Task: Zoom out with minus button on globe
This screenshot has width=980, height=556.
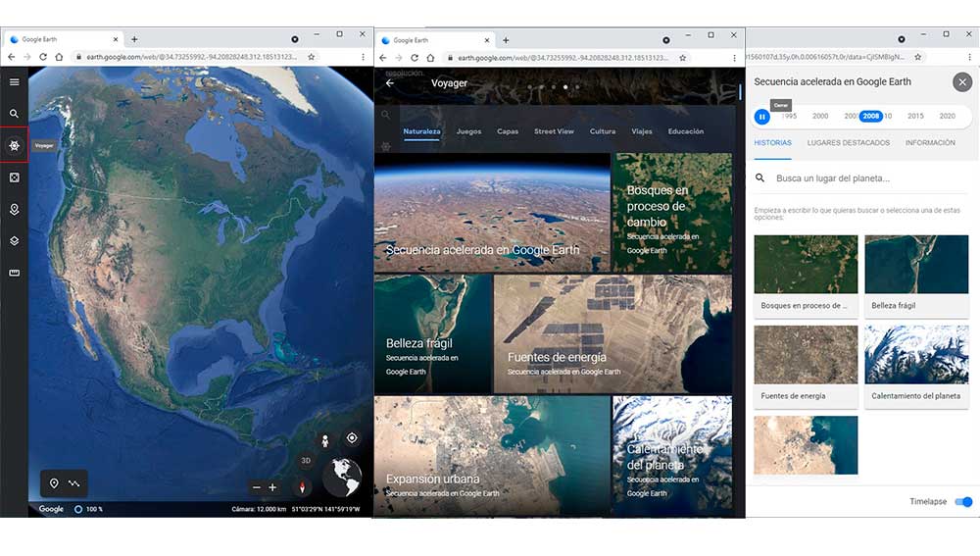Action: pos(256,487)
